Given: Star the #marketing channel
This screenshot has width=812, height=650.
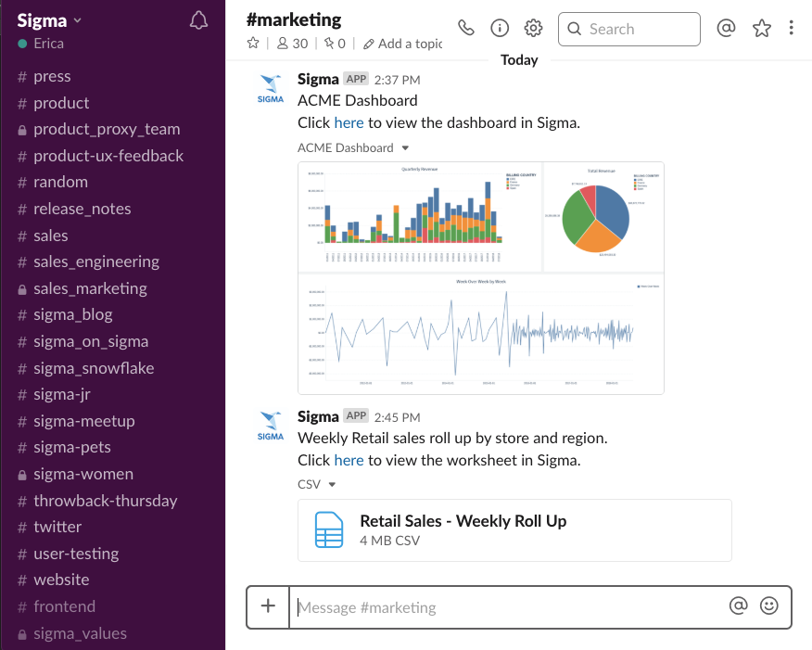Looking at the screenshot, I should tap(253, 43).
